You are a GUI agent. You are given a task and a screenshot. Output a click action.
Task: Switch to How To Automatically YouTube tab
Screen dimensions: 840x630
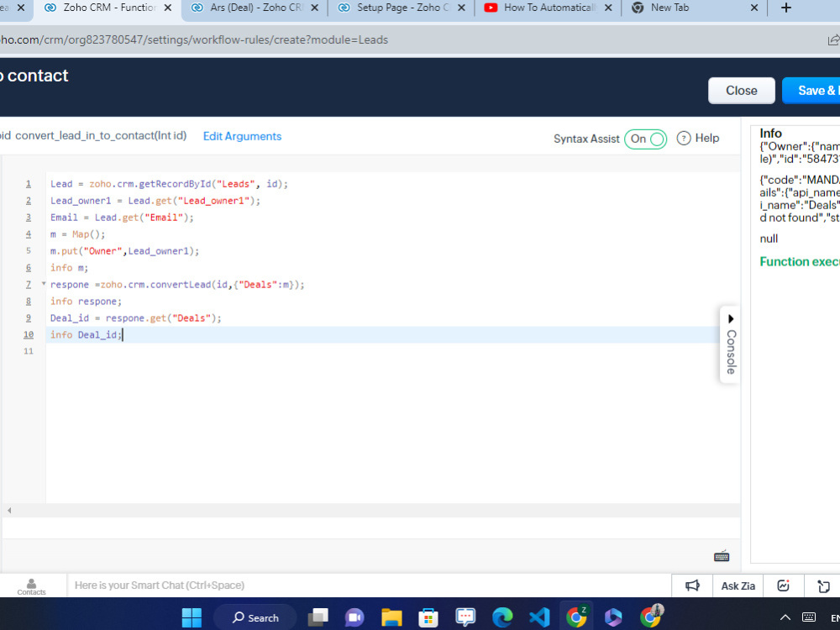(x=549, y=8)
